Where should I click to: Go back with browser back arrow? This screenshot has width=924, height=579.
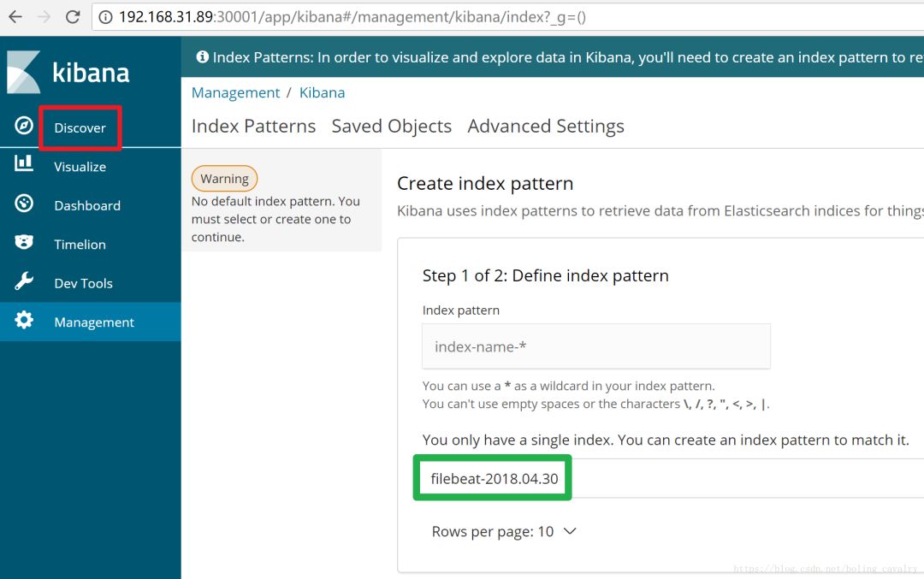coord(15,17)
